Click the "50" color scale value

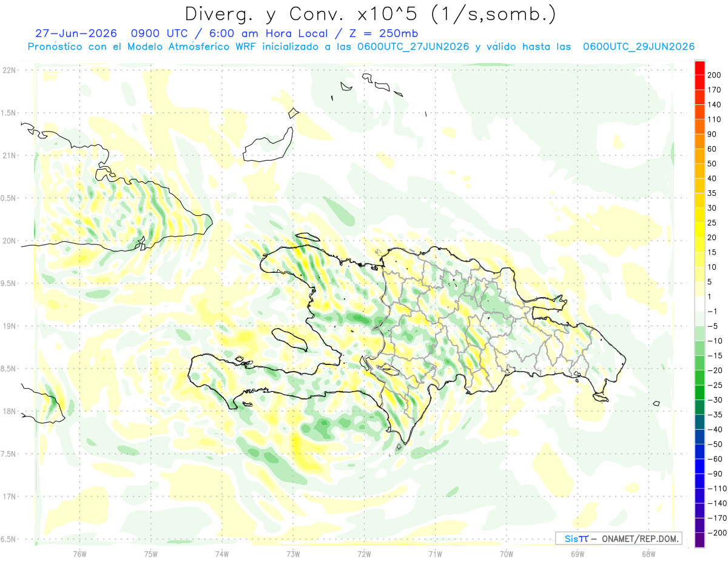[712, 164]
